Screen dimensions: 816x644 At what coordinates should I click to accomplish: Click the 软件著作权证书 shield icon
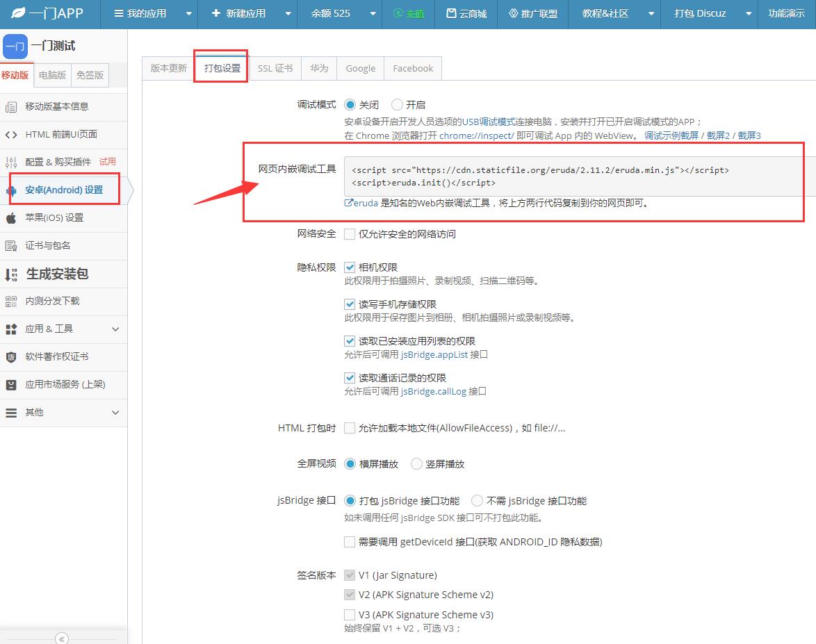point(11,357)
